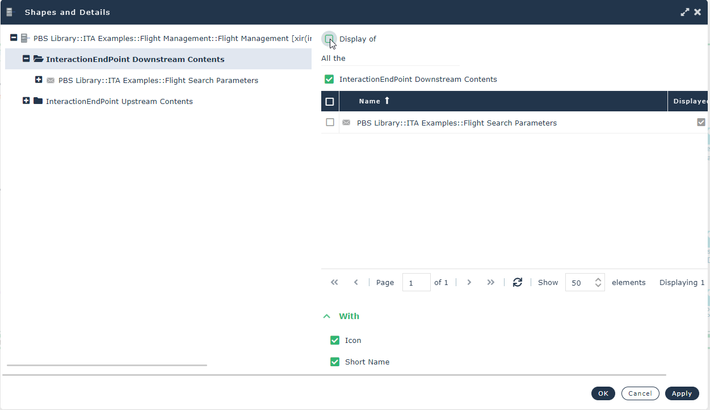Click the closed folder icon for Upstream Contents
The height and width of the screenshot is (410, 710).
click(38, 101)
